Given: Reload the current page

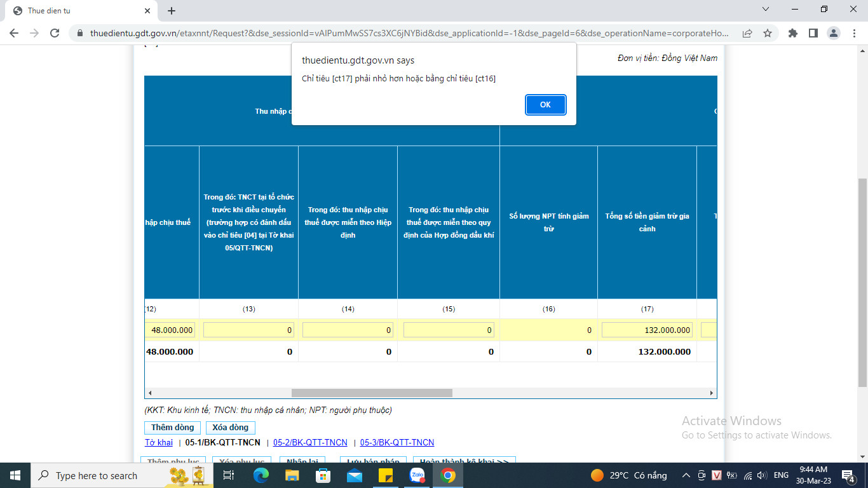Looking at the screenshot, I should [x=55, y=33].
